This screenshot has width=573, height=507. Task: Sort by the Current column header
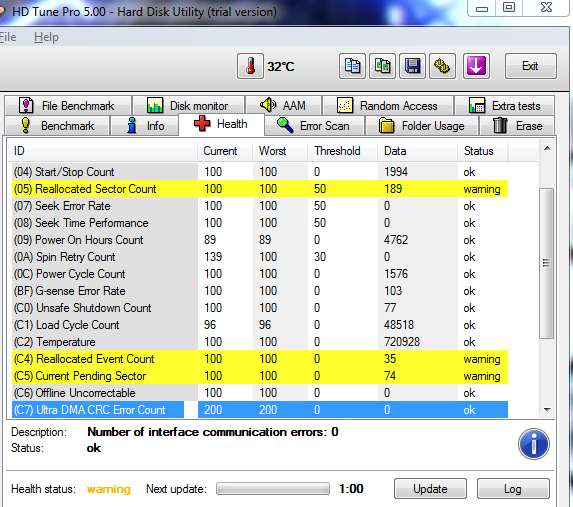point(225,151)
